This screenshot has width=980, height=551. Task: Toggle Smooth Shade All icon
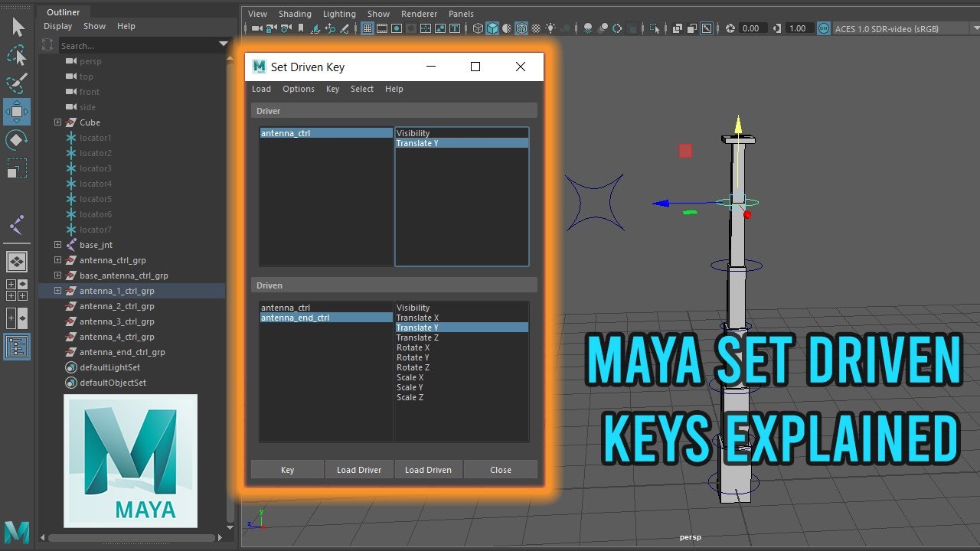coord(492,28)
